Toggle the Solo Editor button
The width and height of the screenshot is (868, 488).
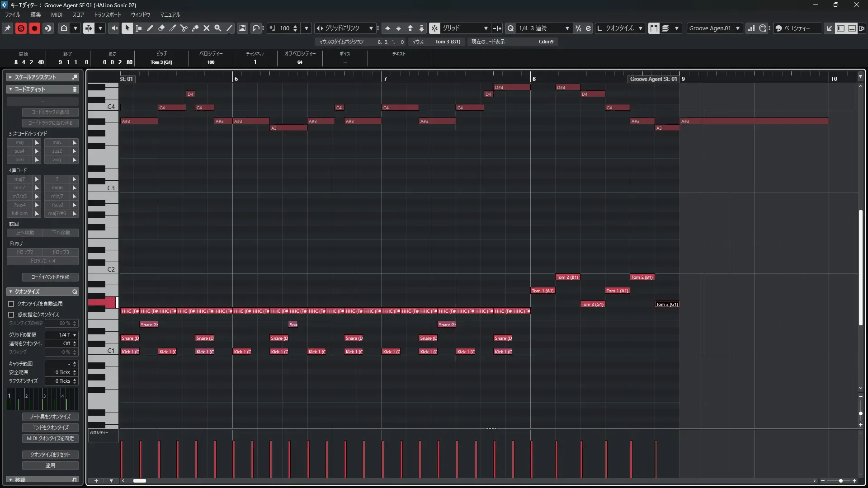[x=21, y=28]
